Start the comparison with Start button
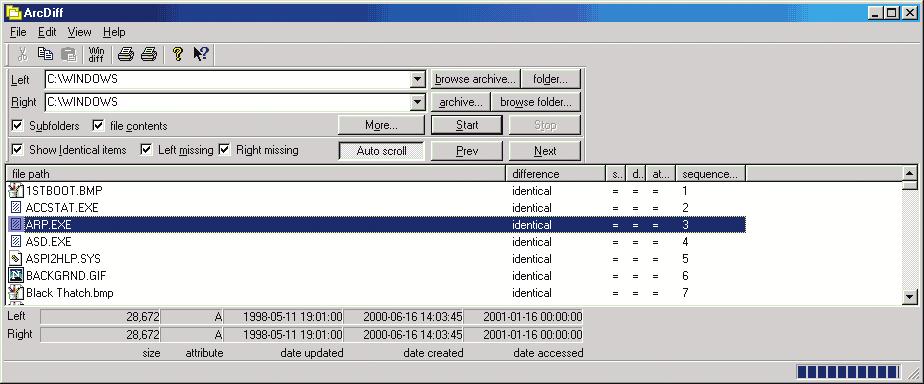The width and height of the screenshot is (924, 384). (x=467, y=125)
